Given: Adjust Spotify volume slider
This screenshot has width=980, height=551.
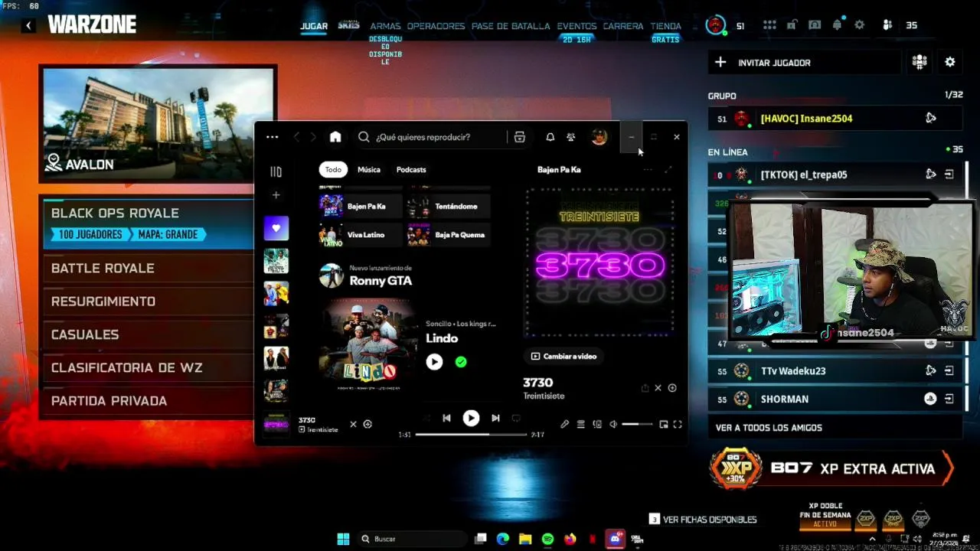Looking at the screenshot, I should click(637, 424).
